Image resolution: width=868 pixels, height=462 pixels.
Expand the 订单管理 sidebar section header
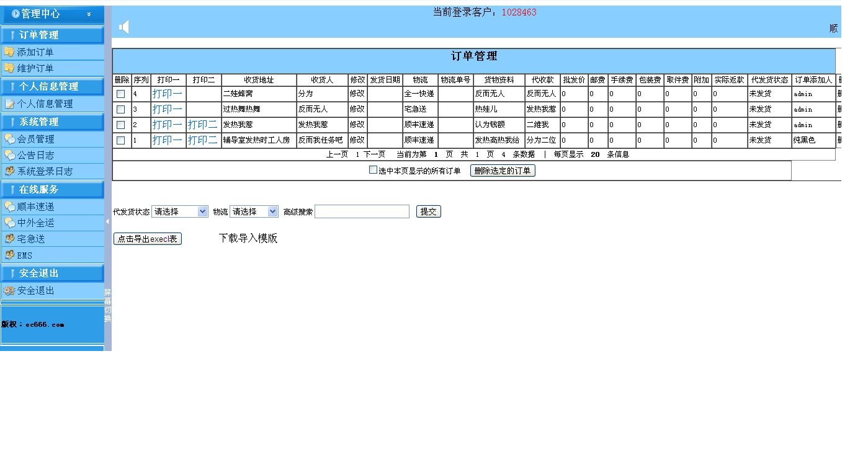[52, 35]
